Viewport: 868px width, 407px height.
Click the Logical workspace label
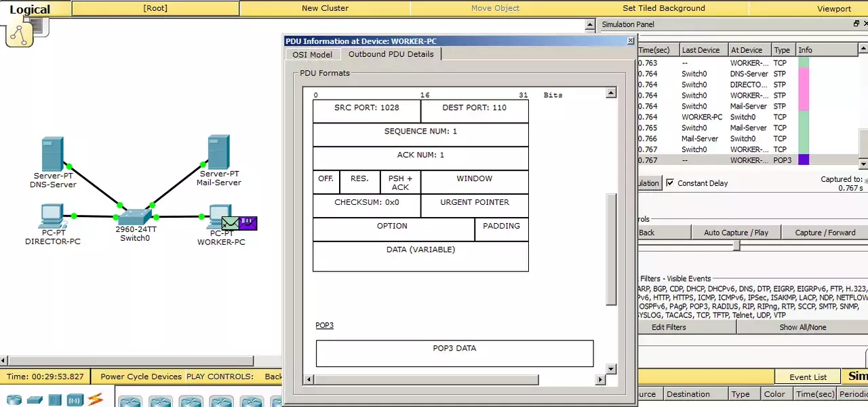click(x=30, y=9)
